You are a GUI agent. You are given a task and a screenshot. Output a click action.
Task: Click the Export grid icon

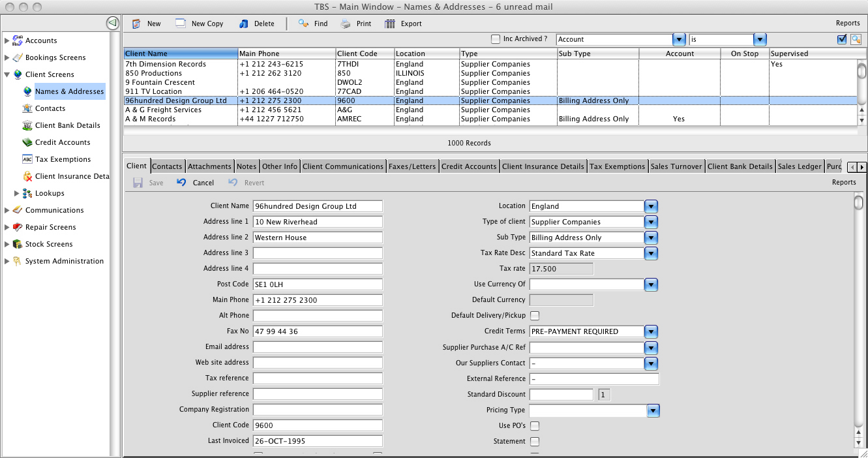click(390, 23)
